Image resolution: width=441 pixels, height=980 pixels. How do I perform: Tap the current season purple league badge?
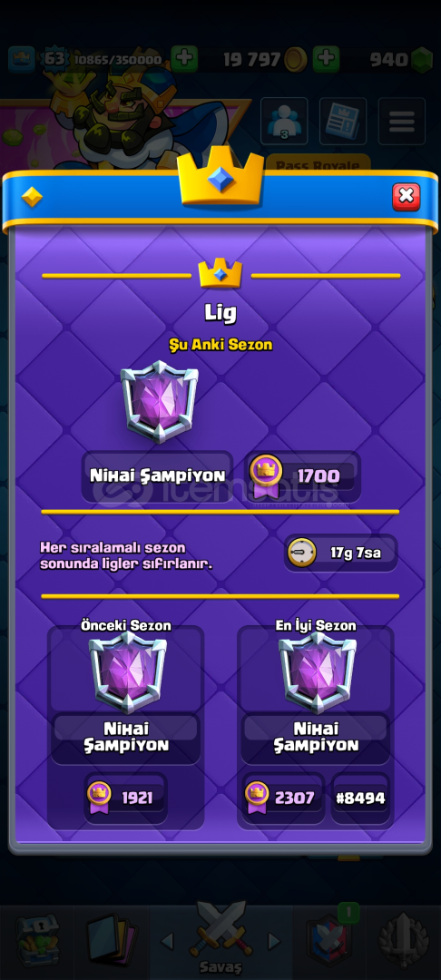[x=160, y=401]
